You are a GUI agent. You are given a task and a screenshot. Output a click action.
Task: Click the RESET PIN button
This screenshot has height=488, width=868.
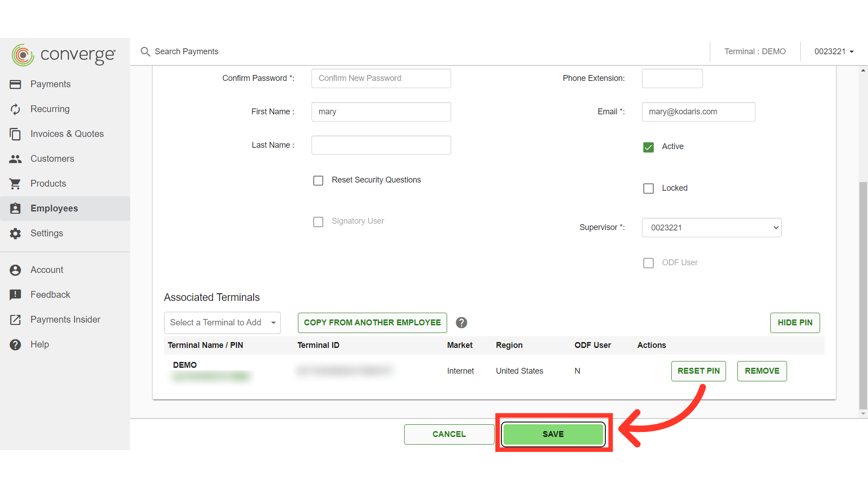pos(698,371)
